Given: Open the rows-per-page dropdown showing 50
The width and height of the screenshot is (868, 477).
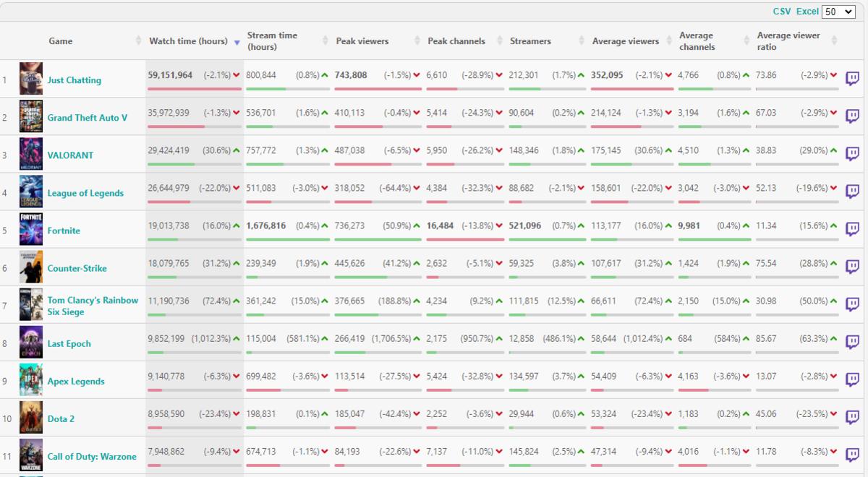Looking at the screenshot, I should (838, 12).
